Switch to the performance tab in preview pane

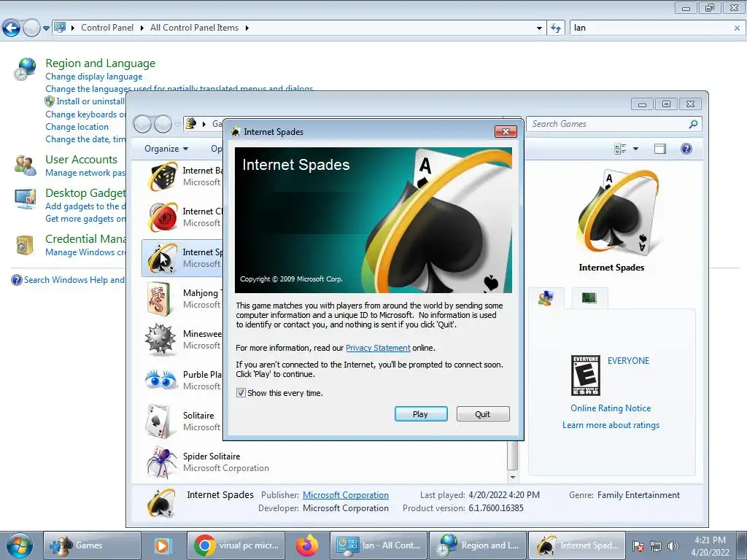coord(589,298)
